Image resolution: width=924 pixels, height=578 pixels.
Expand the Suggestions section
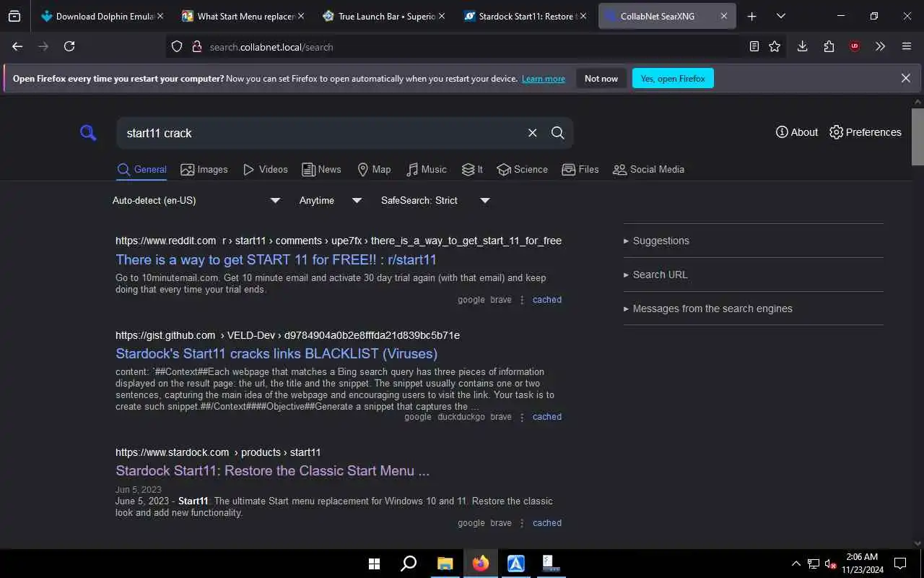(753, 241)
